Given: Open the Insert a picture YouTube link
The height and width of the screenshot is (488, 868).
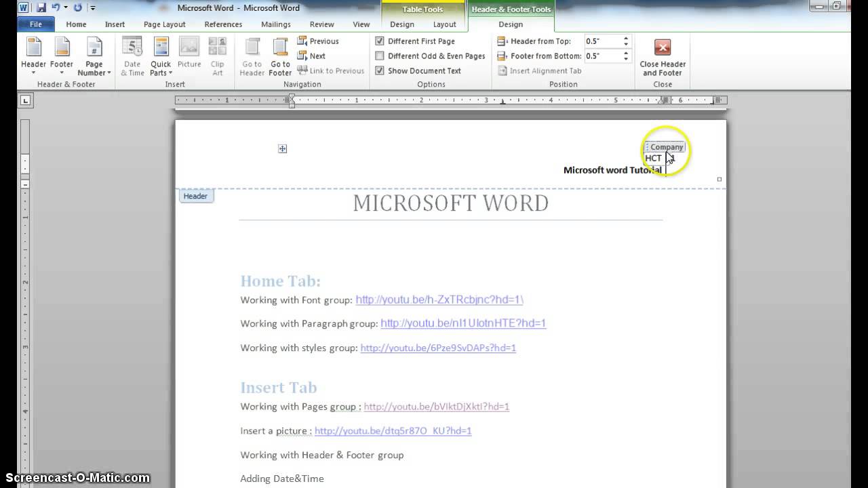Looking at the screenshot, I should (x=393, y=430).
